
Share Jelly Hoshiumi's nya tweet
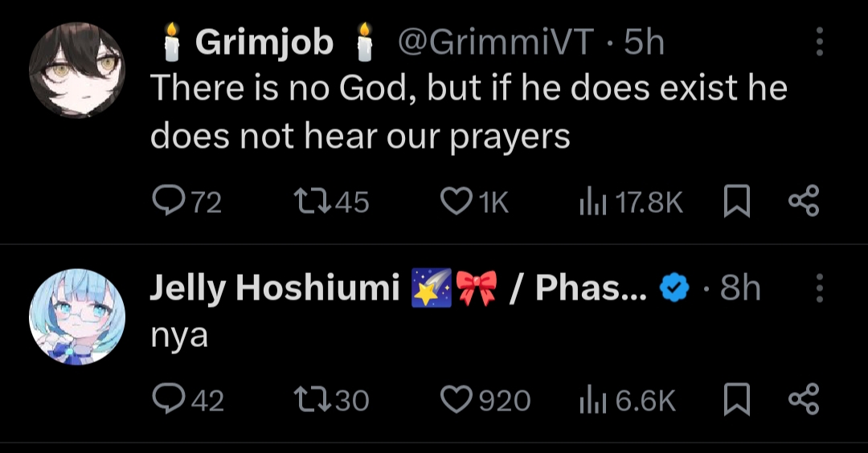tap(804, 399)
